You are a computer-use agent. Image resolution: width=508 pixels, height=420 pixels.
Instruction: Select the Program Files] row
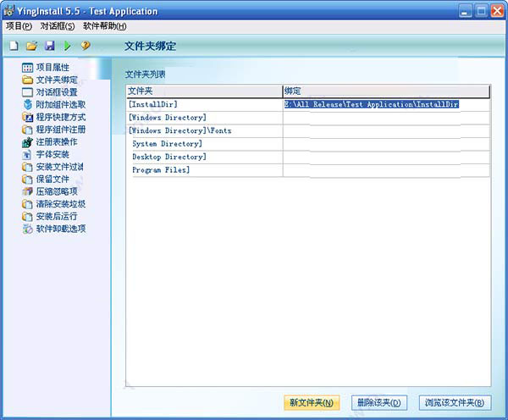pyautogui.click(x=204, y=170)
